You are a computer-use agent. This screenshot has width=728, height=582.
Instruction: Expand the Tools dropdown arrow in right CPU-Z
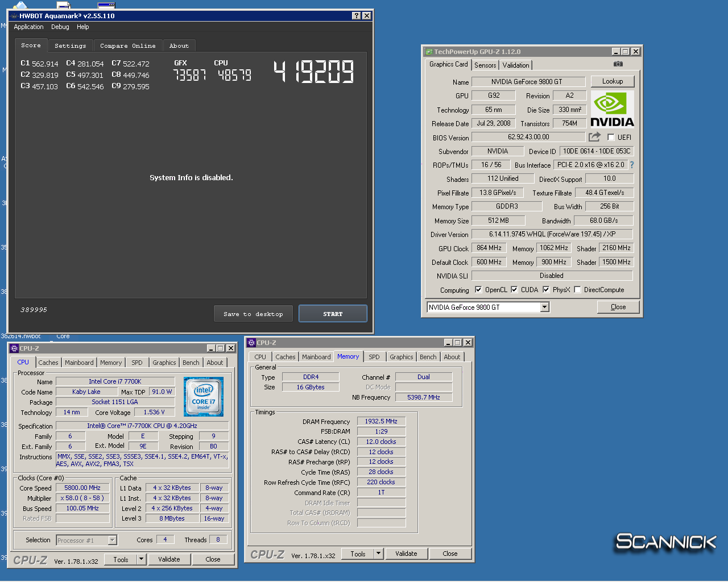pyautogui.click(x=379, y=554)
